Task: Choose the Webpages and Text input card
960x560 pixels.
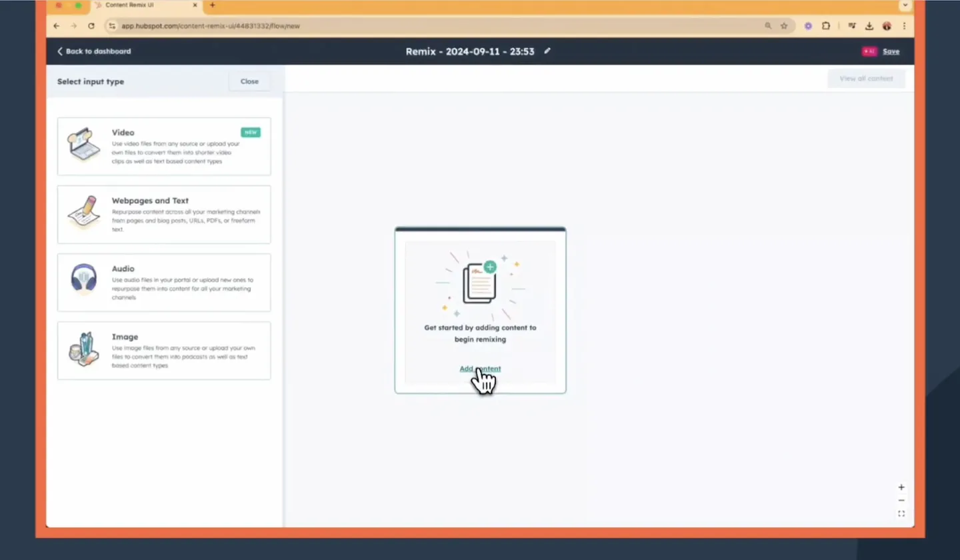Action: [164, 215]
